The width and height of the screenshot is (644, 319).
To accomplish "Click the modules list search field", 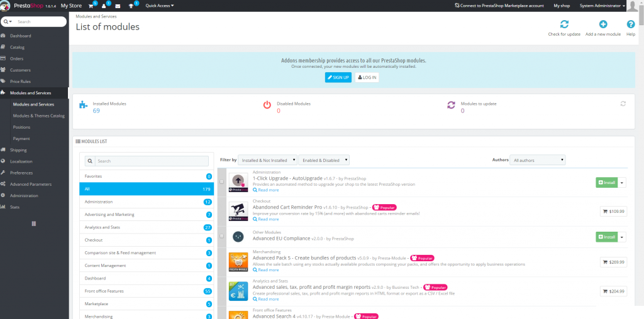I will coord(152,161).
